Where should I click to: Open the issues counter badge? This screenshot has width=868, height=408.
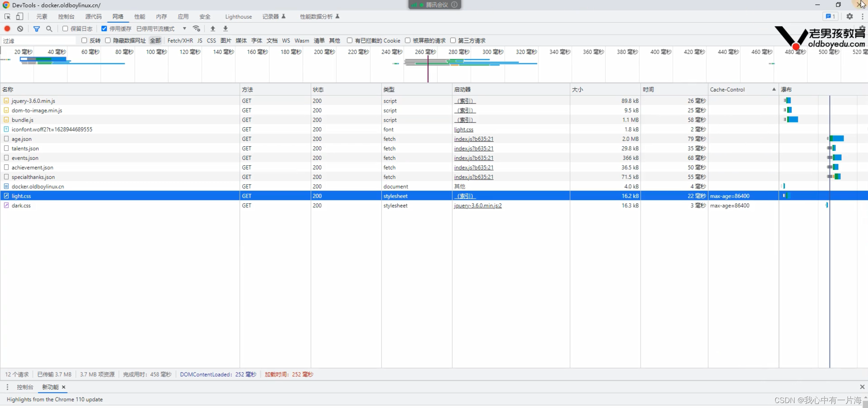830,16
